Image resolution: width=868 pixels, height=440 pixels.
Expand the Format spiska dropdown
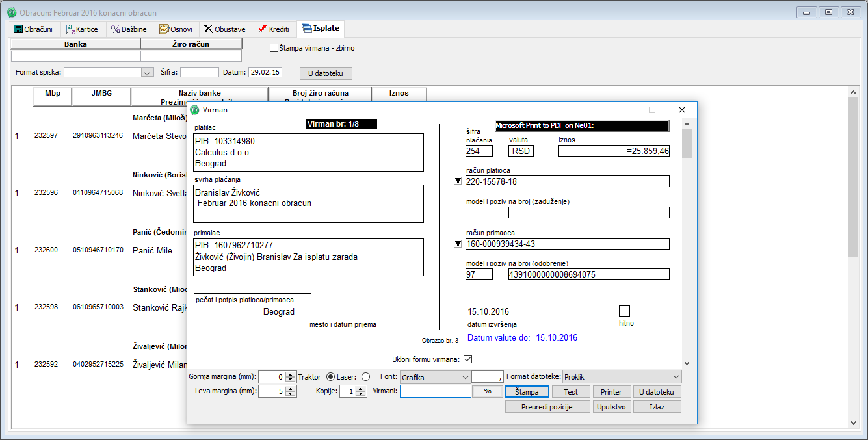point(146,72)
